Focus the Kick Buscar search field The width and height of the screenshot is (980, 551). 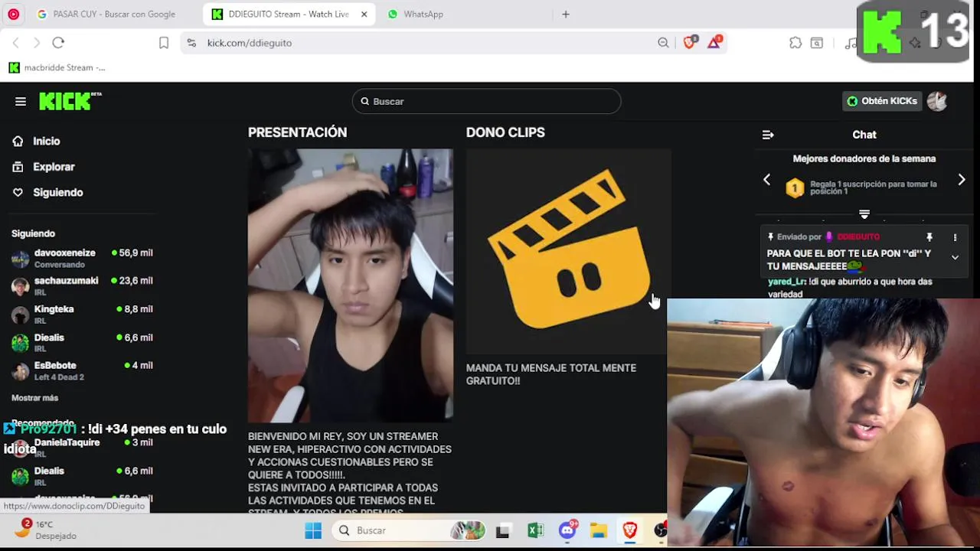(486, 101)
